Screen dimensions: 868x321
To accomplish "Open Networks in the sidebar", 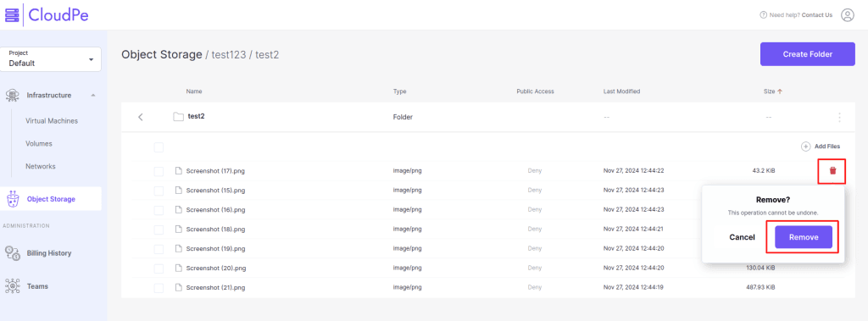I will (x=41, y=166).
